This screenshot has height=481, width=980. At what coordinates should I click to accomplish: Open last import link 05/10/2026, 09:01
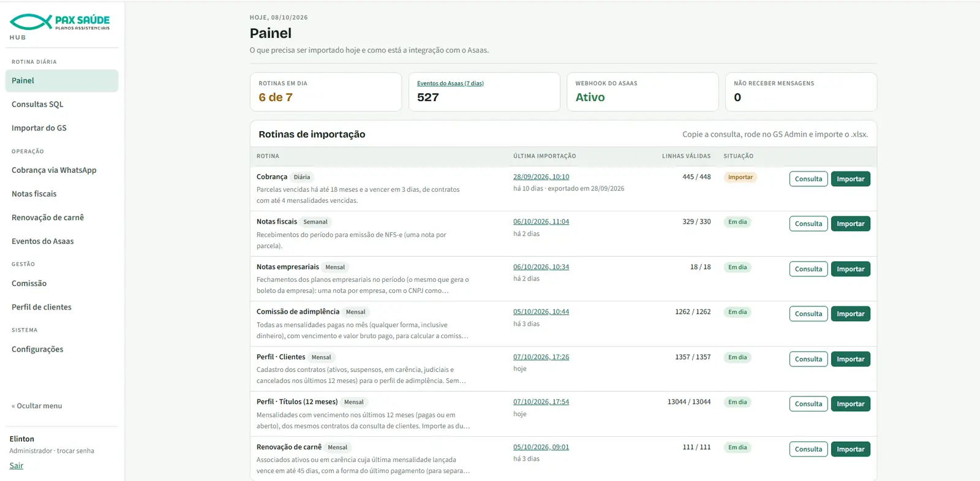[541, 447]
